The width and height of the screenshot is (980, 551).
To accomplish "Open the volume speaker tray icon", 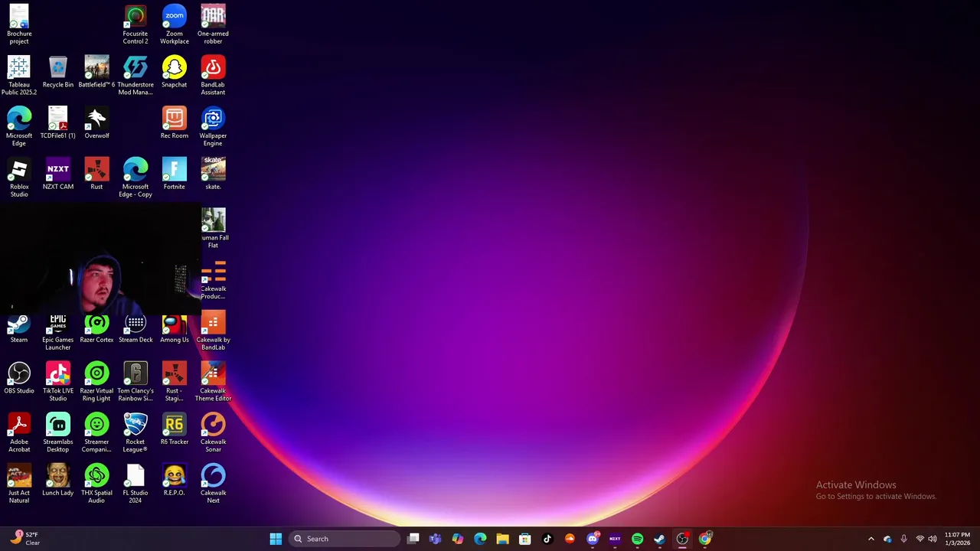I will 933,539.
